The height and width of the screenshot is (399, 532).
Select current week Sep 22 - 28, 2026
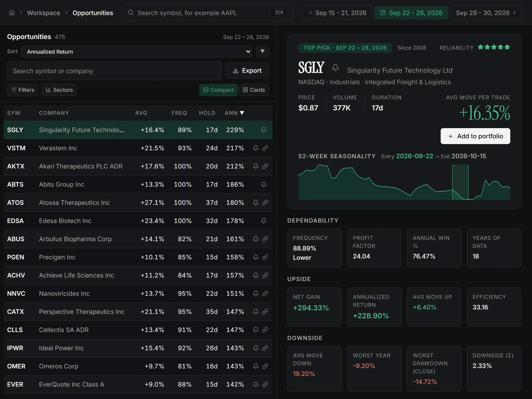tap(411, 13)
